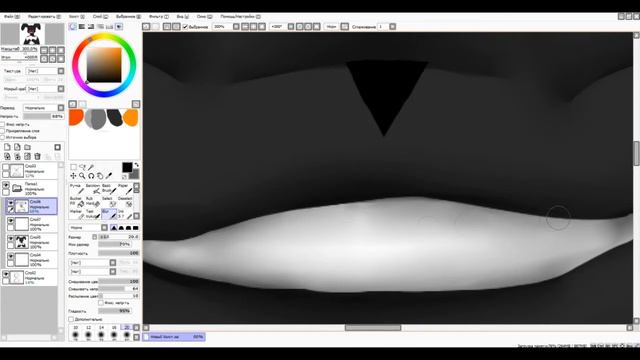Image resolution: width=640 pixels, height=360 pixels.
Task: Click the zoom out navigator button
Action: [x=44, y=50]
